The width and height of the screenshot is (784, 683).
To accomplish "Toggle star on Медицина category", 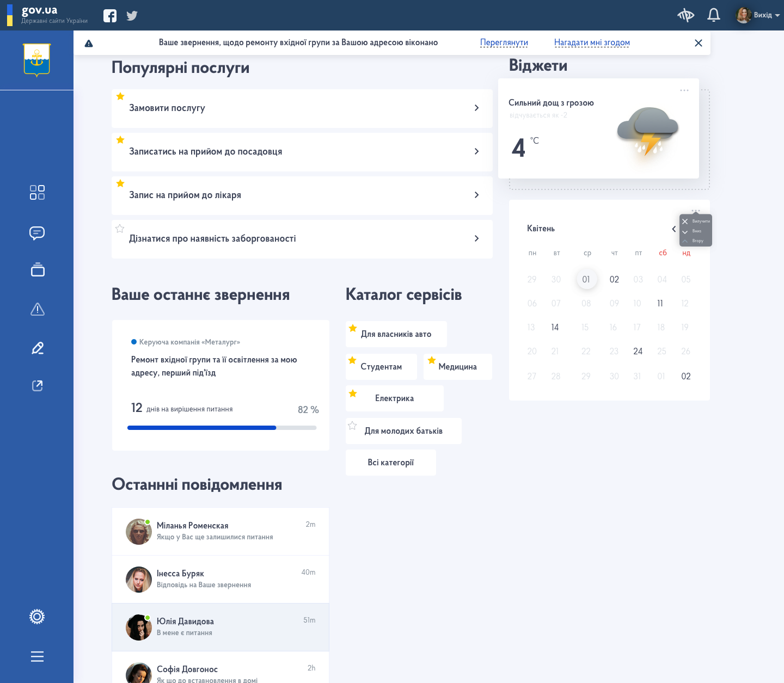I will [x=432, y=360].
